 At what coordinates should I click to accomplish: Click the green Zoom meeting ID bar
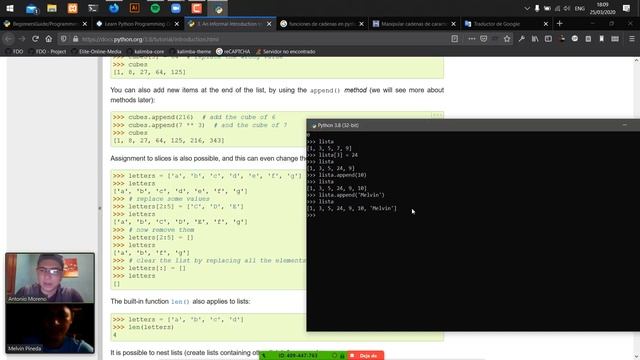(304, 356)
